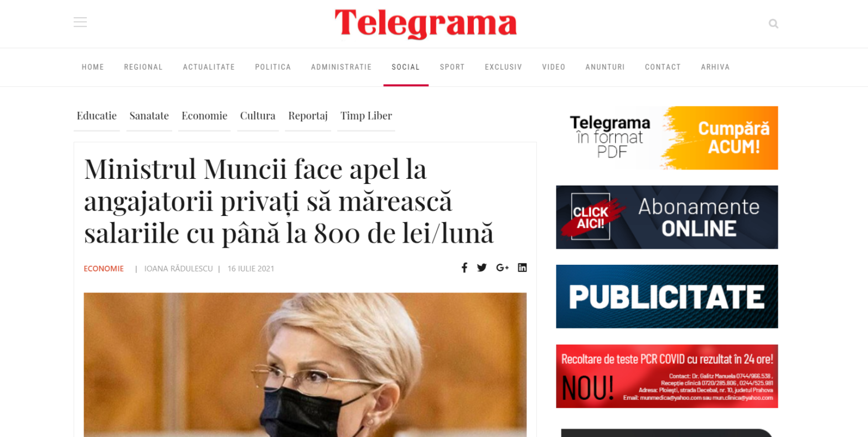Open the article's main photo

[x=305, y=364]
